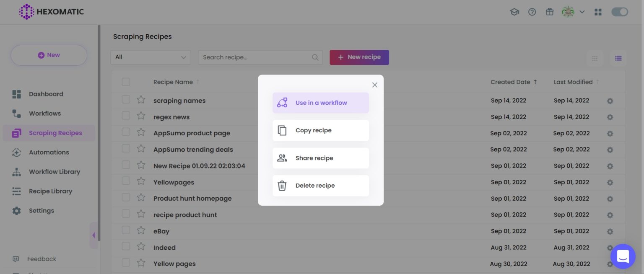Star the regex news recipe
The width and height of the screenshot is (644, 274).
coord(141,116)
